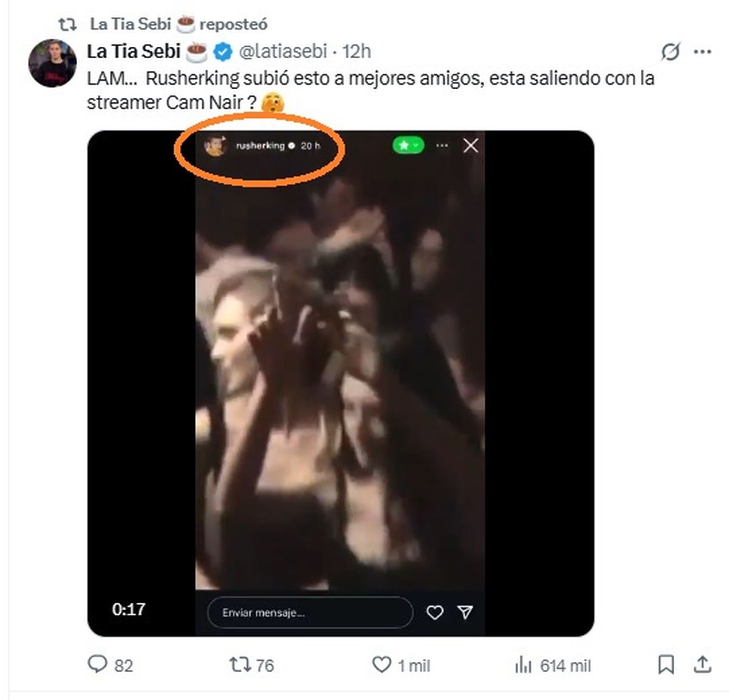Viewport: 729px width, 700px height.
Task: Reply to the tweet with 82 comments
Action: [98, 665]
